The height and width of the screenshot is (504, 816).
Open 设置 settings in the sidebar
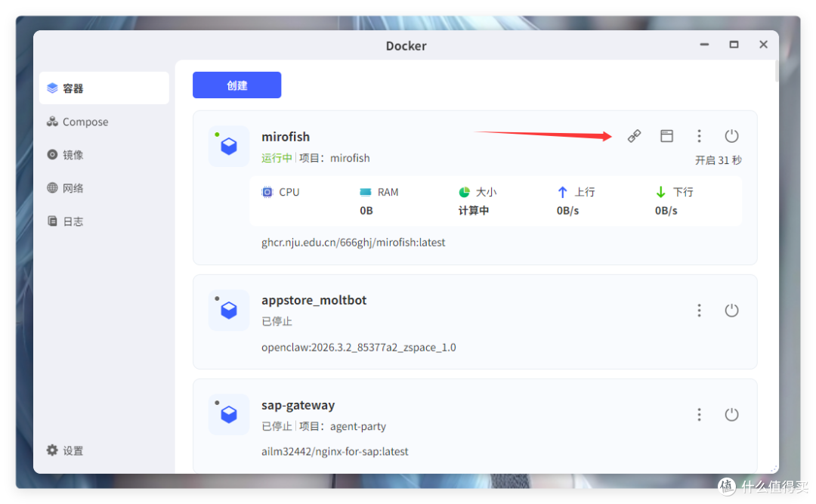click(x=104, y=450)
